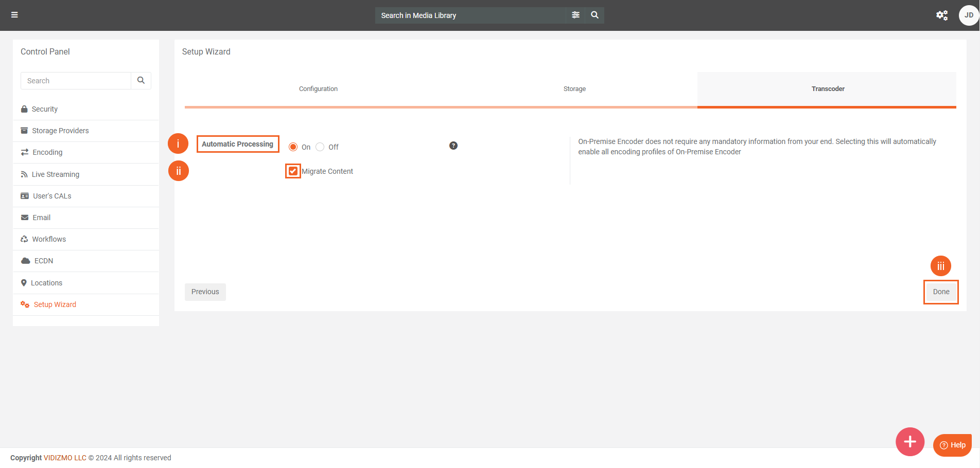This screenshot has height=468, width=980.
Task: Click the Done button
Action: (940, 292)
